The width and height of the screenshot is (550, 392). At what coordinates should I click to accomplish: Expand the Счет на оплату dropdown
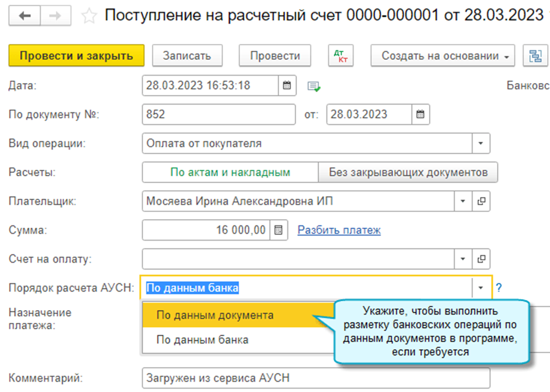464,259
